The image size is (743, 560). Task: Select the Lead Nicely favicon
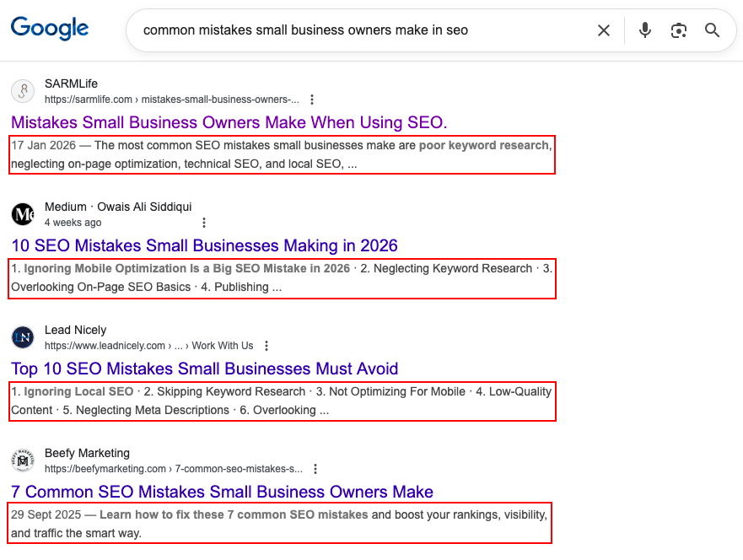23,337
